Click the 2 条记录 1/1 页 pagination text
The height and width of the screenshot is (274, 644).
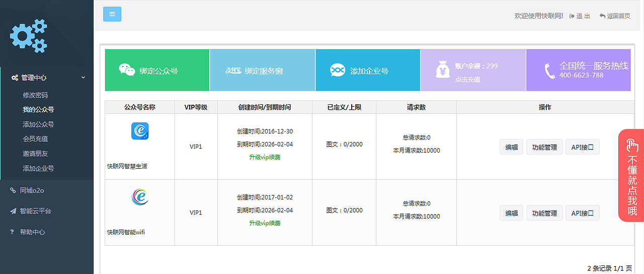610,268
